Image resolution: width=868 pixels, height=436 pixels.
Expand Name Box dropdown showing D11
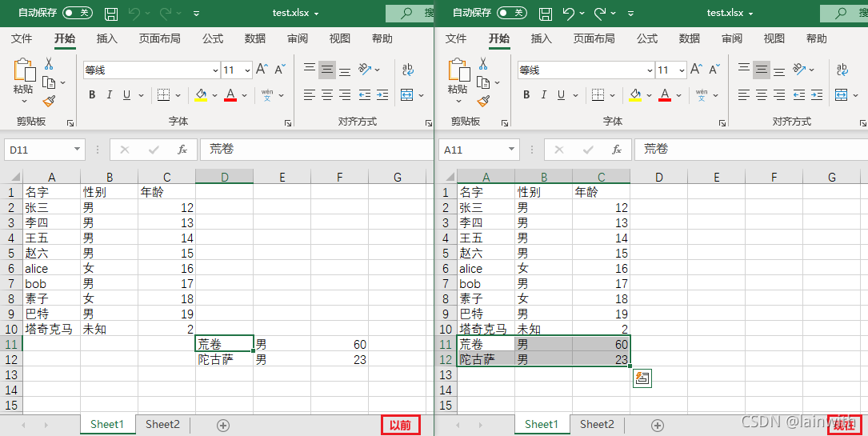[x=76, y=150]
